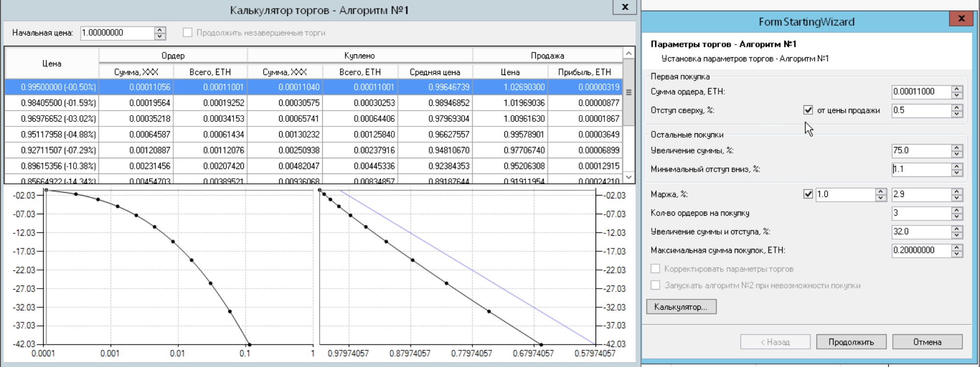Increase Увеличение суммы, % with up arrow
Screen dimensions: 980x367
[957, 147]
